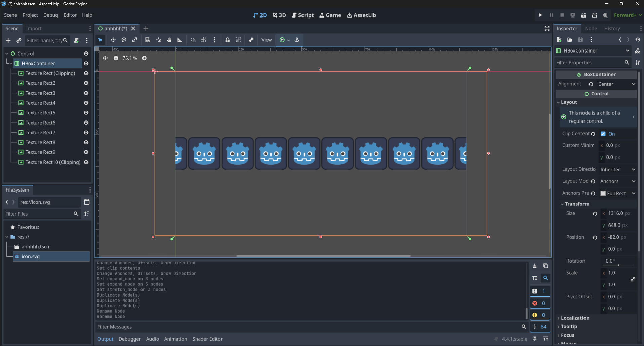The height and width of the screenshot is (346, 644).
Task: Open the Layout Direction dropdown
Action: pyautogui.click(x=618, y=169)
